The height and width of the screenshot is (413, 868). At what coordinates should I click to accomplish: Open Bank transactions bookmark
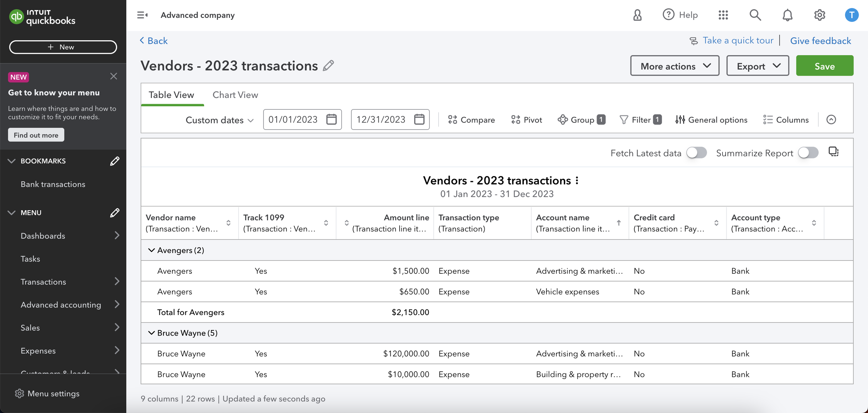pos(53,184)
